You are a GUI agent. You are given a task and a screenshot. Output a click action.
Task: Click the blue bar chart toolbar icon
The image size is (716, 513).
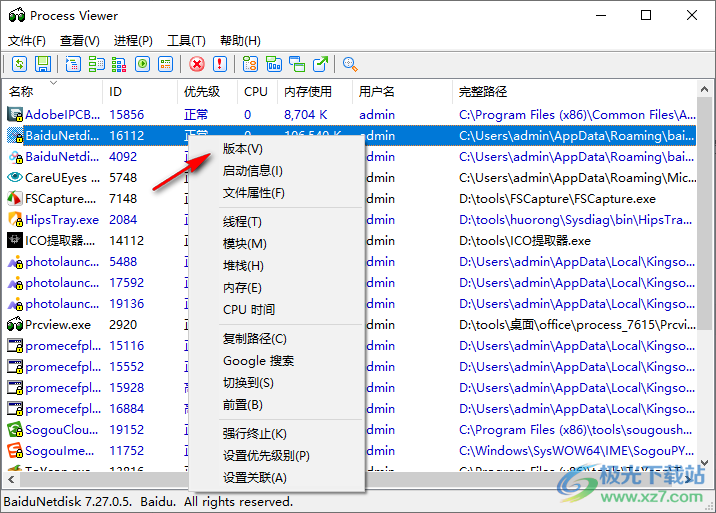pos(274,64)
